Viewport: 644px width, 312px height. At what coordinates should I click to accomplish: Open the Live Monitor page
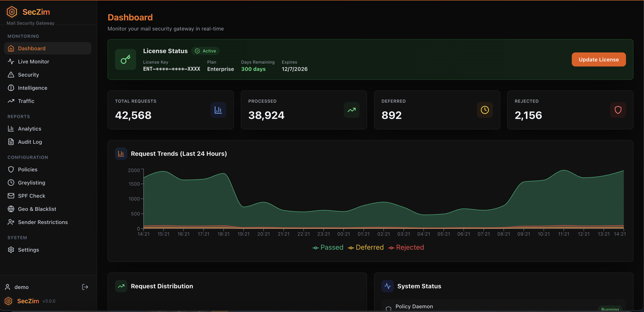(34, 61)
